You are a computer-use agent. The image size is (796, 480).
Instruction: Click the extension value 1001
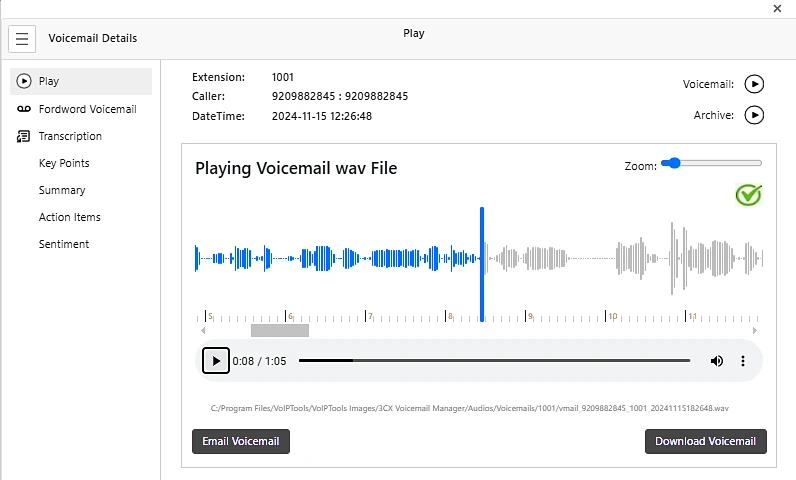(283, 77)
